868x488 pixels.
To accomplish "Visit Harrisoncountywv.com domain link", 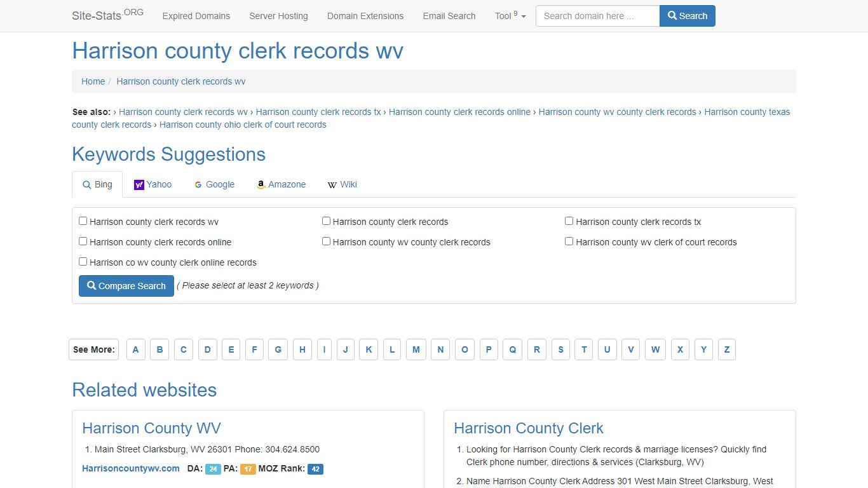I will click(131, 468).
